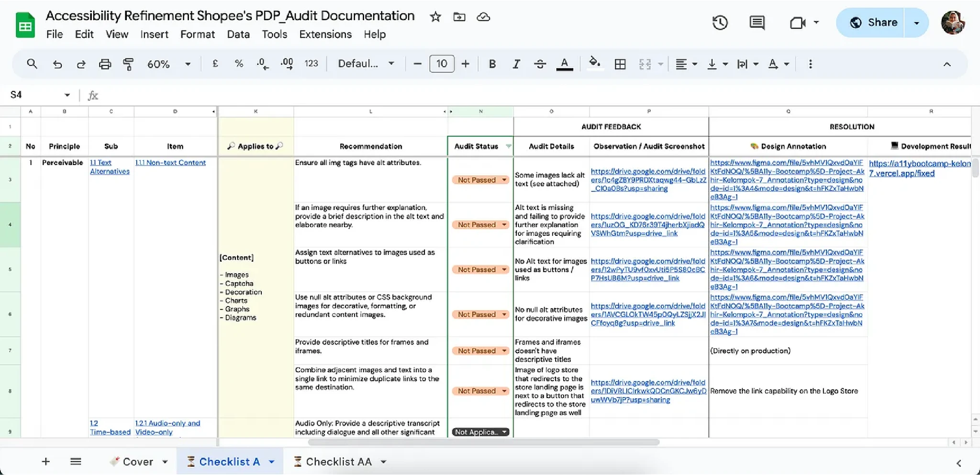Open the Insert menu
980x475 pixels.
[x=154, y=34]
